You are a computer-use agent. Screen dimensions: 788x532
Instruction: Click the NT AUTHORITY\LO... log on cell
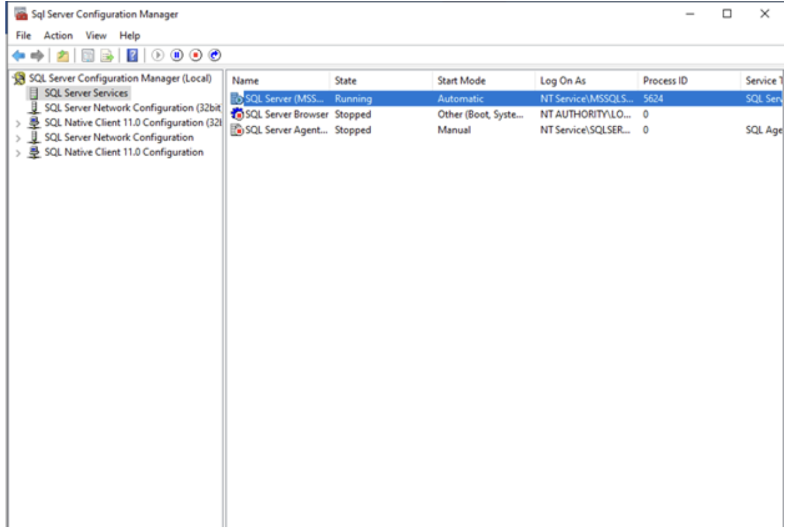click(587, 114)
